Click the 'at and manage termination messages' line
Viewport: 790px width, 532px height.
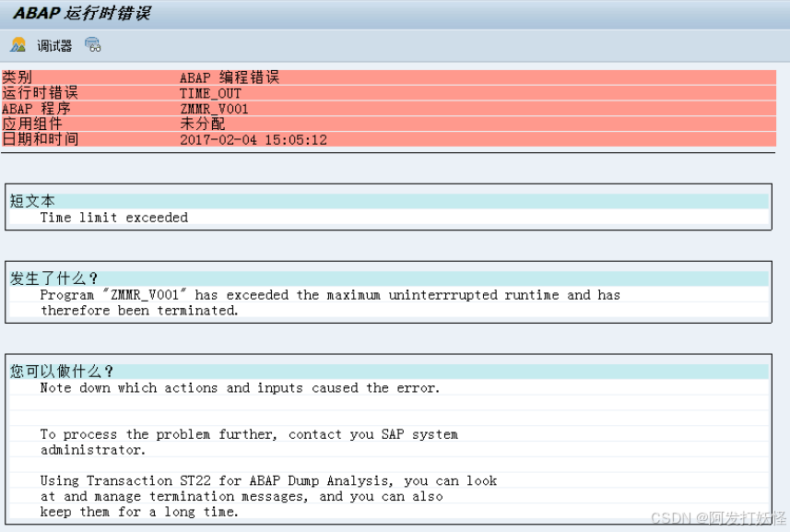[x=242, y=496]
